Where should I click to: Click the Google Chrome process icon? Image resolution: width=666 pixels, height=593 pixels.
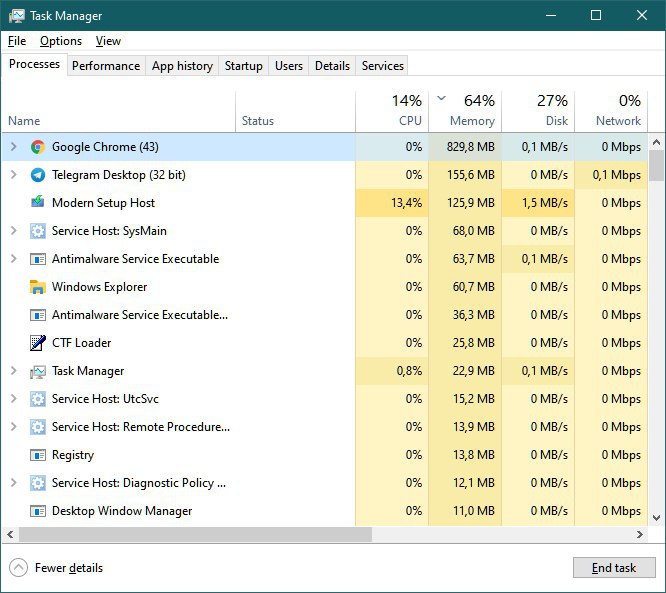tap(38, 147)
